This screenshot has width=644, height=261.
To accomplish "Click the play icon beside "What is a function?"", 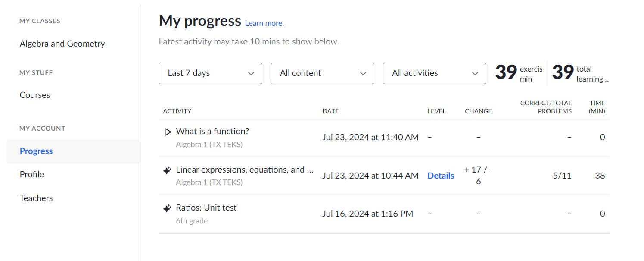I will pos(168,132).
